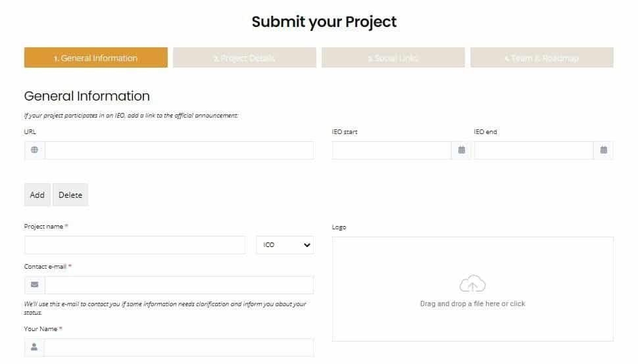
Task: Click the cloud upload icon in Logo area
Action: (x=472, y=284)
